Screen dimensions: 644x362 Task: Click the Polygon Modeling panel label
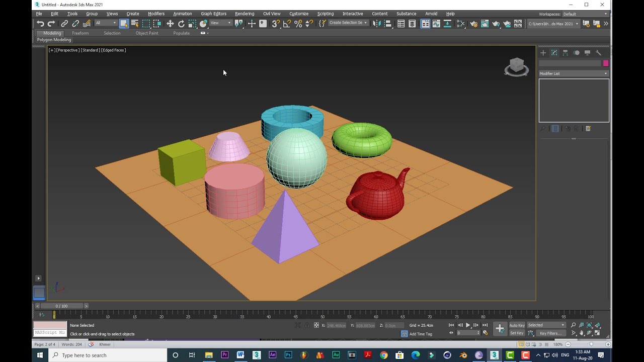pos(54,40)
